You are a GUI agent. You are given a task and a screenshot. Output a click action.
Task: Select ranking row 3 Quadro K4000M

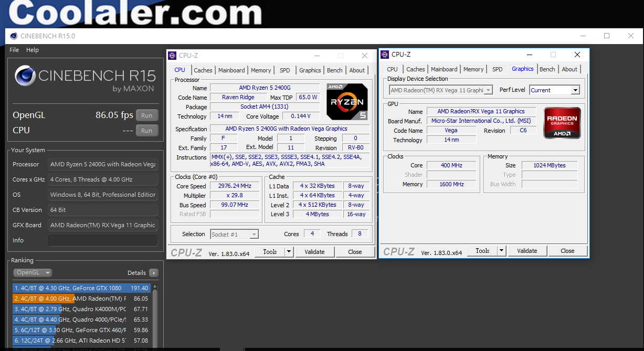(x=81, y=309)
